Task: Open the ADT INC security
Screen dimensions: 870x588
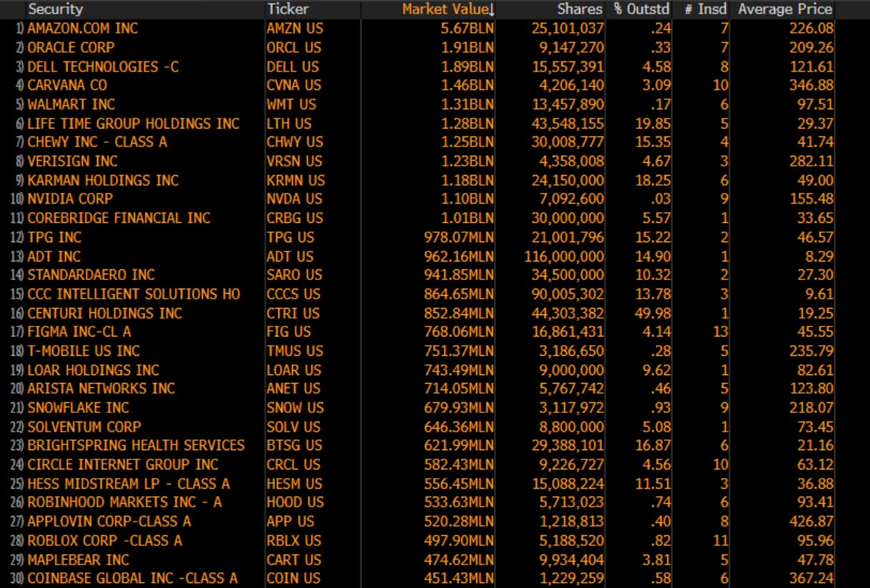Action: point(54,256)
